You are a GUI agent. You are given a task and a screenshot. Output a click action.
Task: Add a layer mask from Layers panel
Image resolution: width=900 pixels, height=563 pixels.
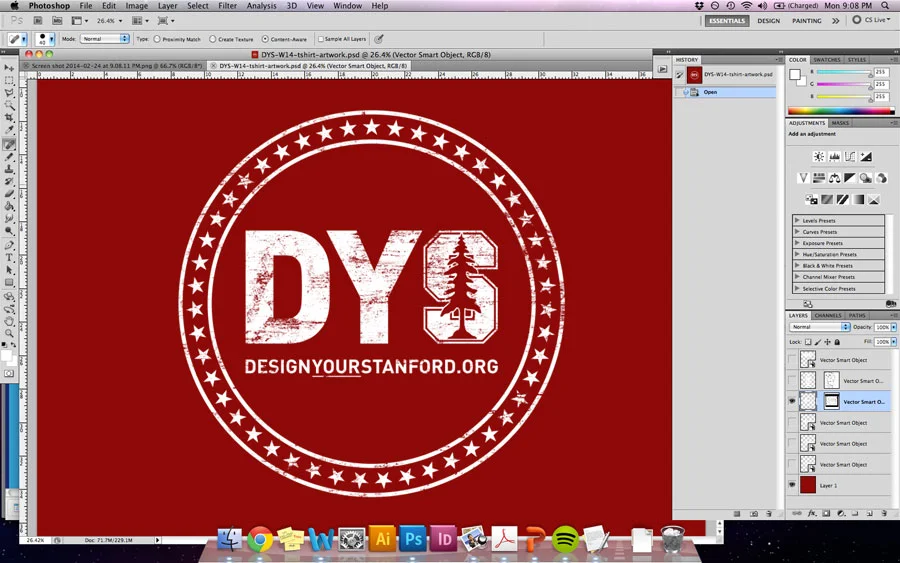coord(826,514)
